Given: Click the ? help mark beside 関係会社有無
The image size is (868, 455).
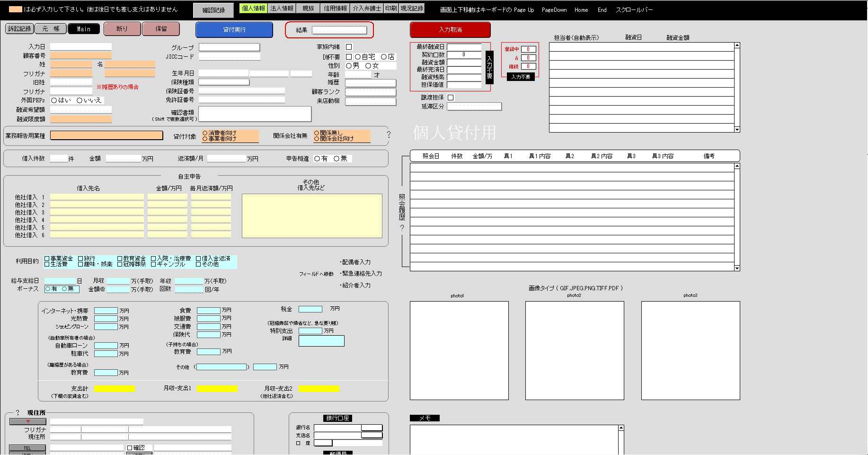Looking at the screenshot, I should [389, 135].
